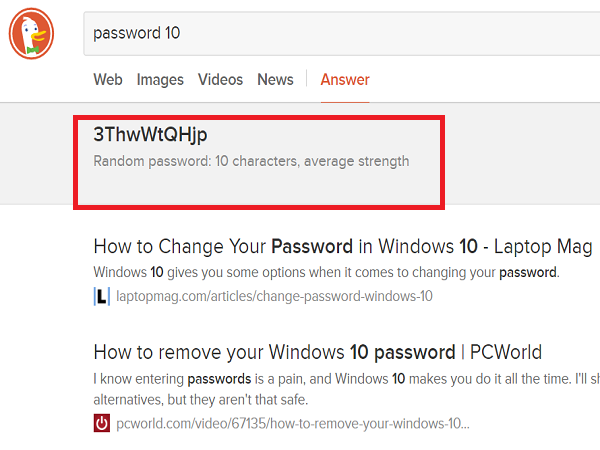The height and width of the screenshot is (450, 600).
Task: Click the random password description text
Action: [x=251, y=161]
